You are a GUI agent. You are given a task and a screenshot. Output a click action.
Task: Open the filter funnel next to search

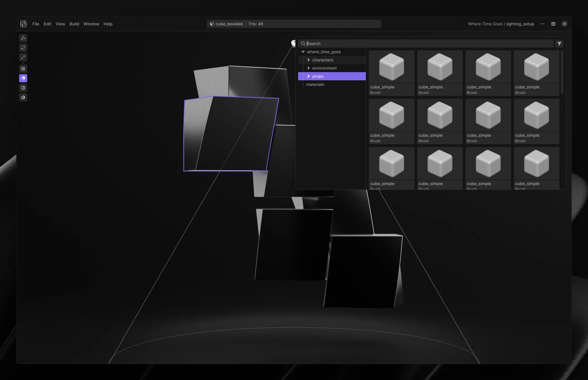[559, 43]
